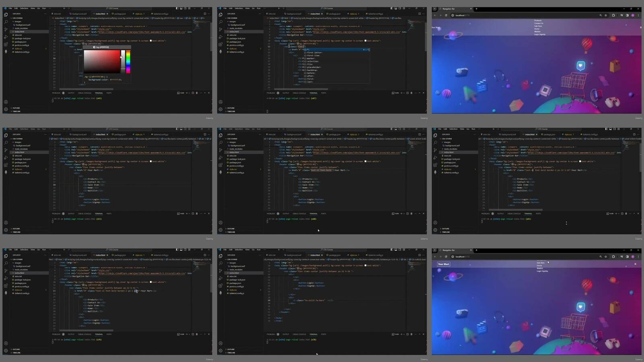Open tab search dropdown in browser showing Products
The height and width of the screenshot is (362, 644).
[435, 8]
